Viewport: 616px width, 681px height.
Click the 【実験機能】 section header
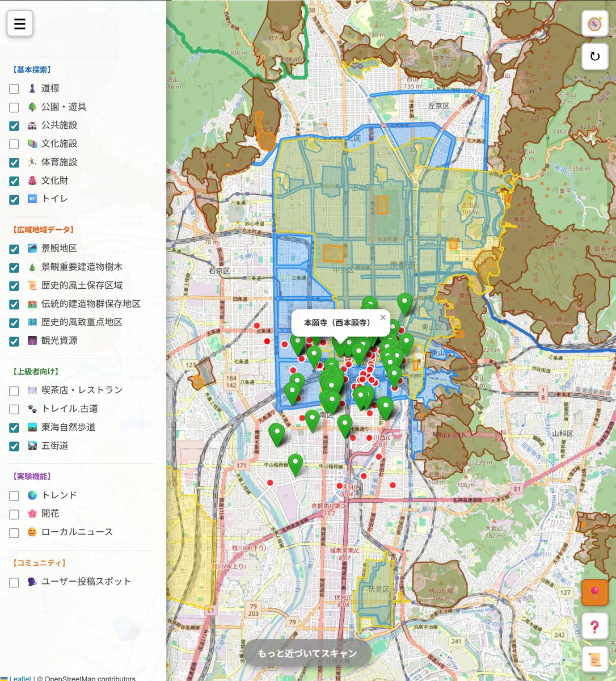(x=31, y=477)
